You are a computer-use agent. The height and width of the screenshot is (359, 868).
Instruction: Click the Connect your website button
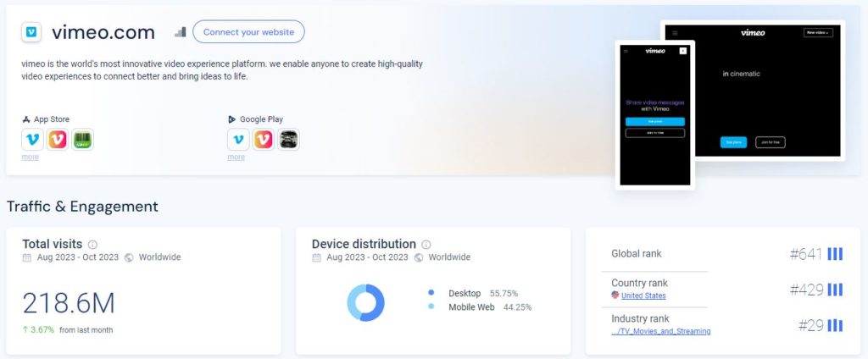(248, 31)
